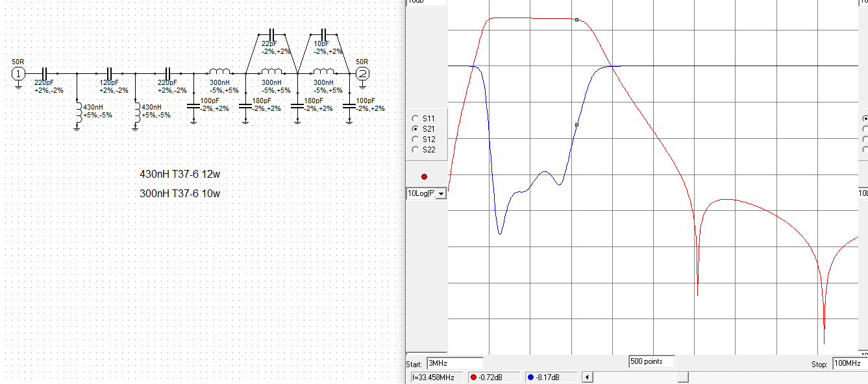
Task: Select the 120pF series capacitor
Action: [109, 73]
